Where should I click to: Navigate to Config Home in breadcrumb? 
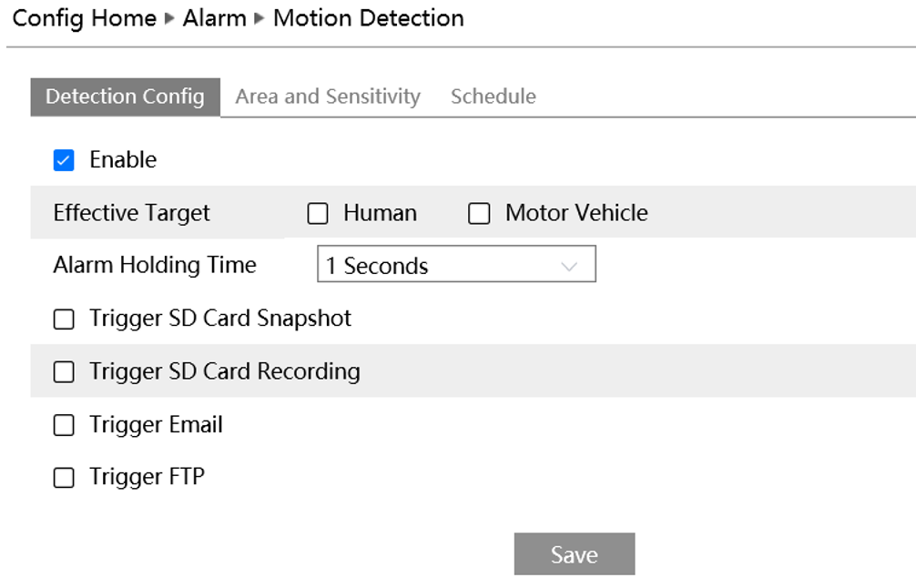pyautogui.click(x=85, y=18)
